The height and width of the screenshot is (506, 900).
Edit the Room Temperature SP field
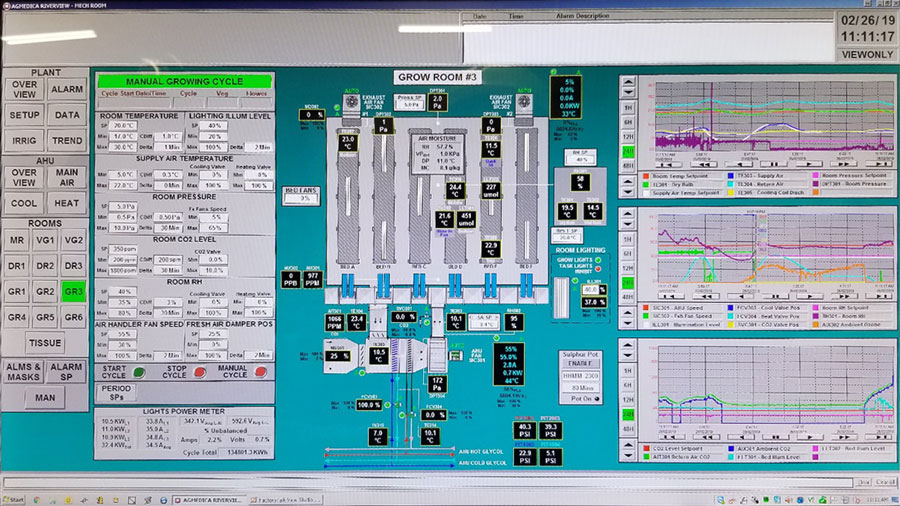pyautogui.click(x=124, y=126)
